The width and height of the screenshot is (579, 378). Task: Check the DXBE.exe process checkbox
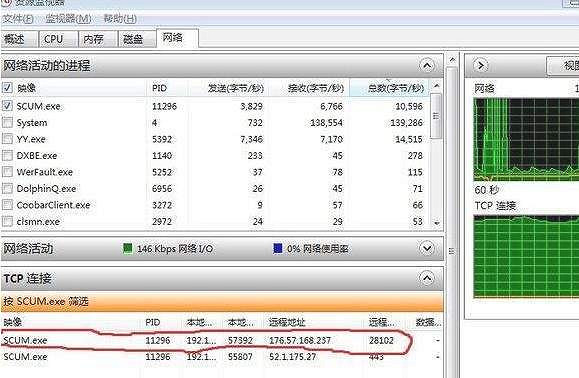pyautogui.click(x=7, y=155)
